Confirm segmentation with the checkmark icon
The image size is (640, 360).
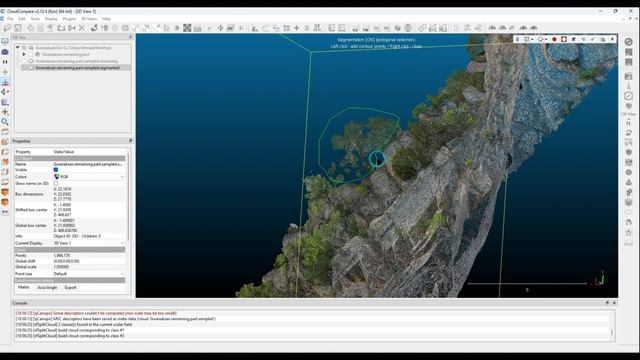[593, 39]
